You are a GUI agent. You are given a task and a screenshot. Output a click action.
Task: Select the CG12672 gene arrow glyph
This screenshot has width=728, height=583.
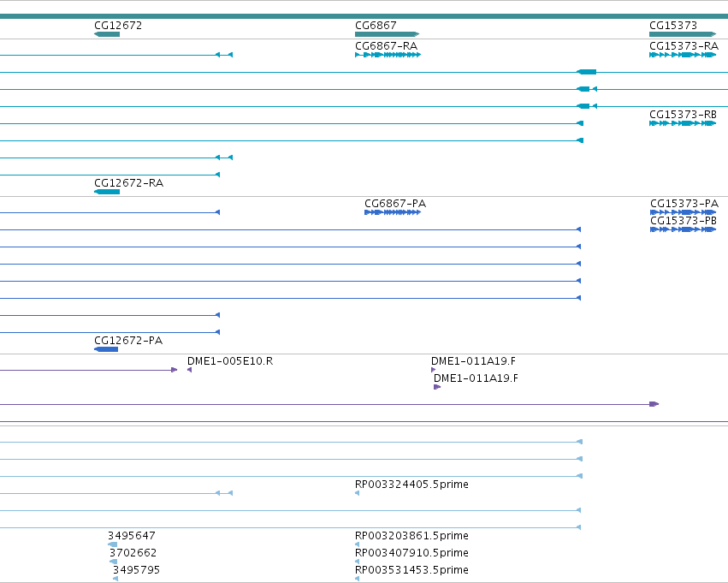(107, 34)
